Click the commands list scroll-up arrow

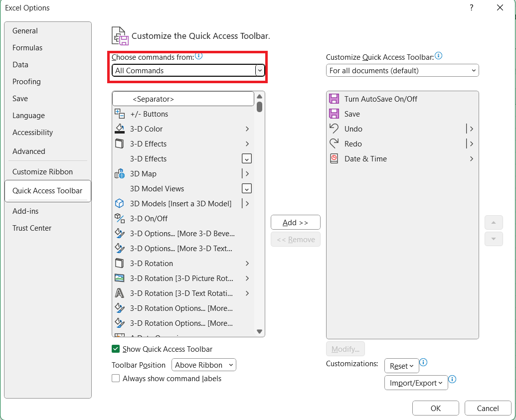point(259,96)
